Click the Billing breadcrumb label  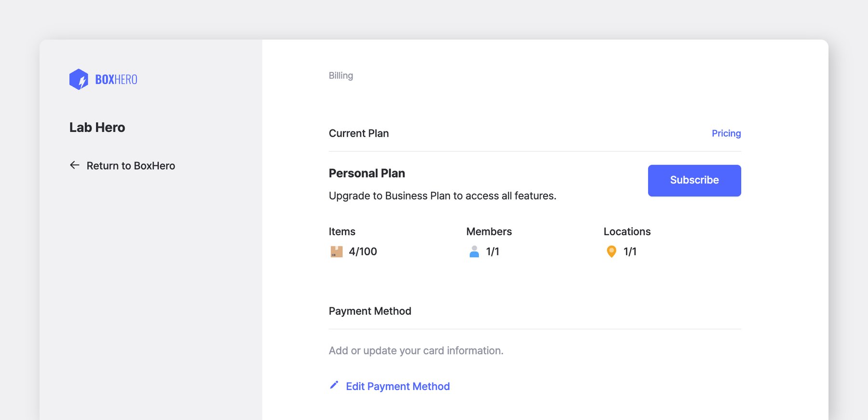tap(340, 75)
